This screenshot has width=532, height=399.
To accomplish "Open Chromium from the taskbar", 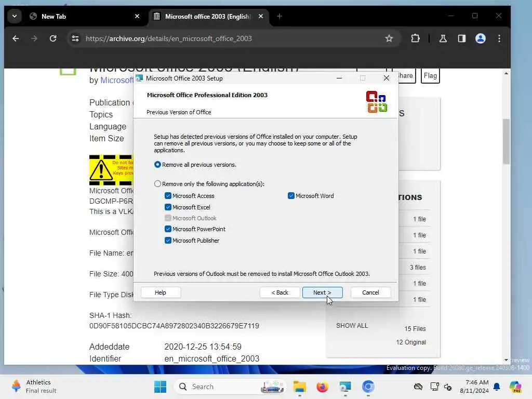I will pos(368,387).
